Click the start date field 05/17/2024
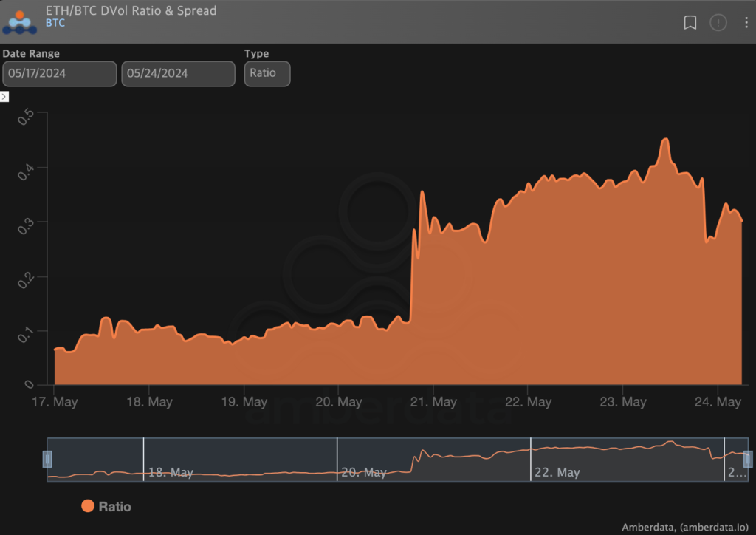 point(60,74)
